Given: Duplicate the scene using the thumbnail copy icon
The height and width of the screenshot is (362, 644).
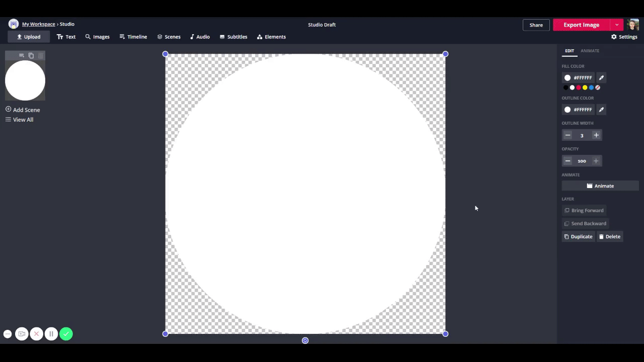Looking at the screenshot, I should tap(31, 55).
